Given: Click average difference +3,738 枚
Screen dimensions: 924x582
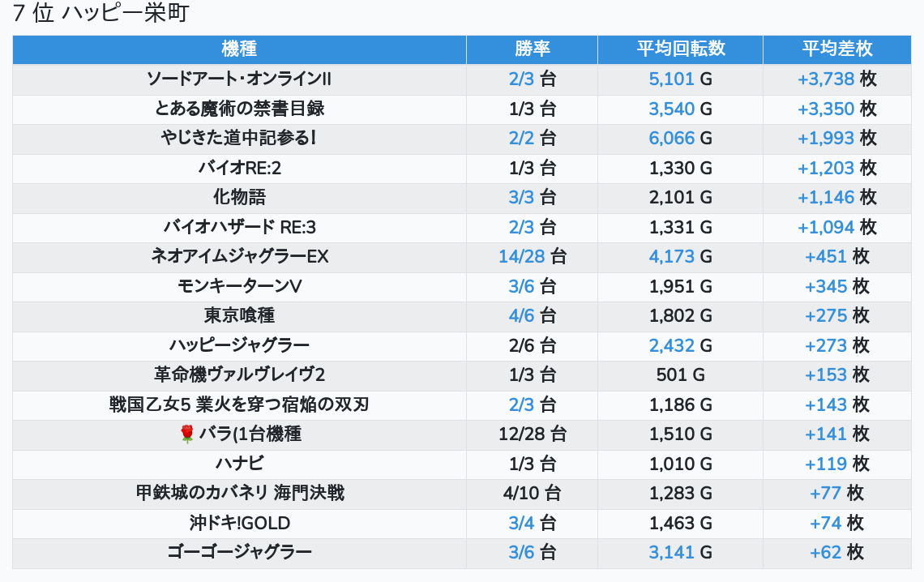Looking at the screenshot, I should [x=836, y=79].
